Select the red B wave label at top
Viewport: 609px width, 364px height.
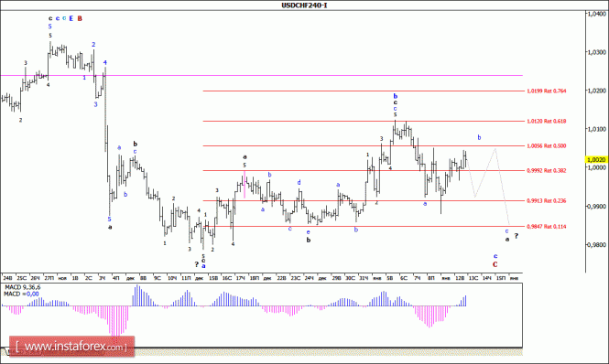tap(80, 18)
